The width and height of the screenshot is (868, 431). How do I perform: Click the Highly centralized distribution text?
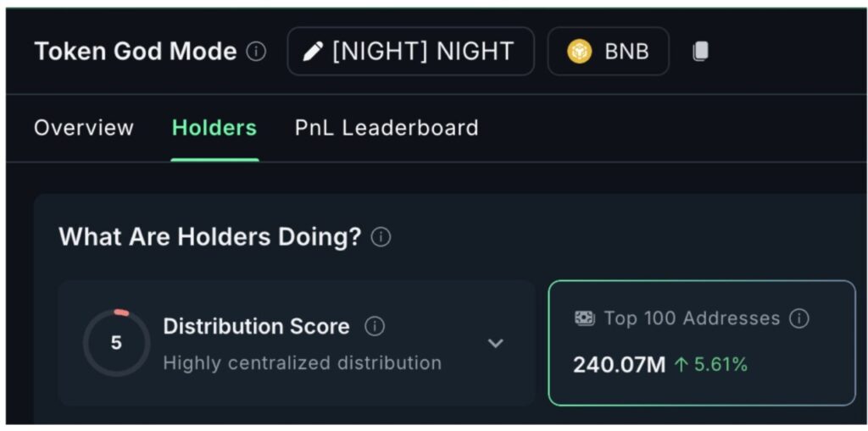(x=302, y=363)
